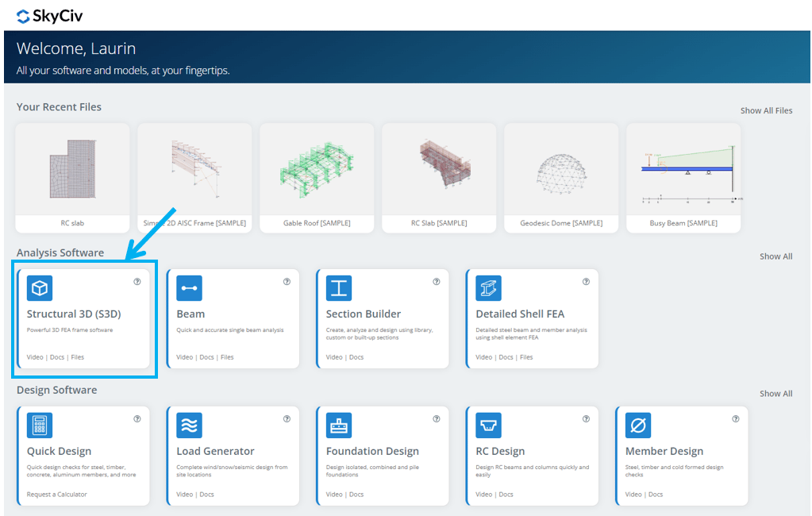Open the RC slab recent file
Viewport: 812px width, 516px height.
[72, 178]
